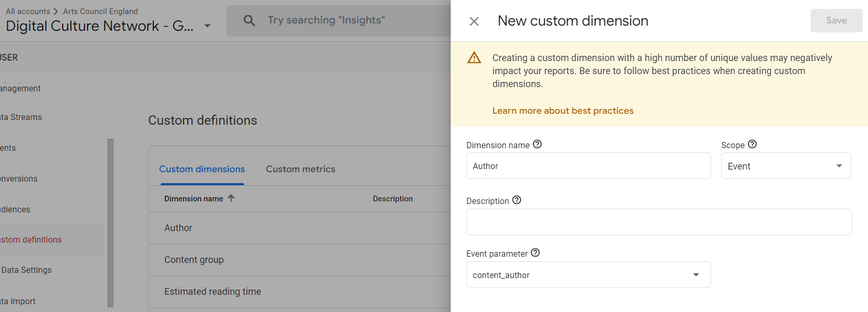Open Data Settings in the sidebar
Screen dimensions: 868x312
coord(27,270)
